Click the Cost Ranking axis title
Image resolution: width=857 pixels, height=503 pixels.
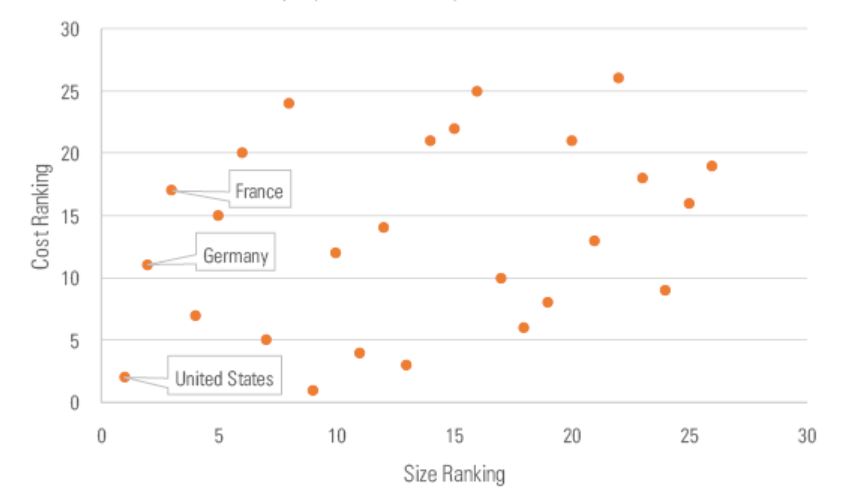42,216
